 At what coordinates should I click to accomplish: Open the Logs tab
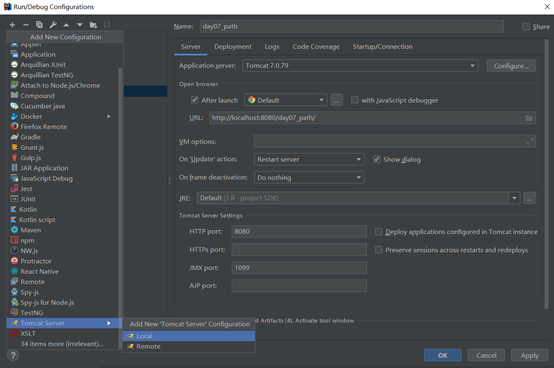272,47
